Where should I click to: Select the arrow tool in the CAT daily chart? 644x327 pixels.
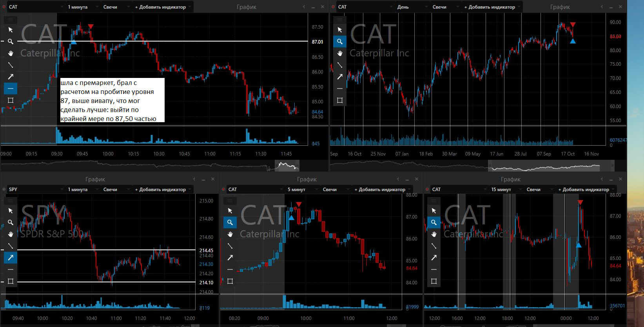(340, 77)
